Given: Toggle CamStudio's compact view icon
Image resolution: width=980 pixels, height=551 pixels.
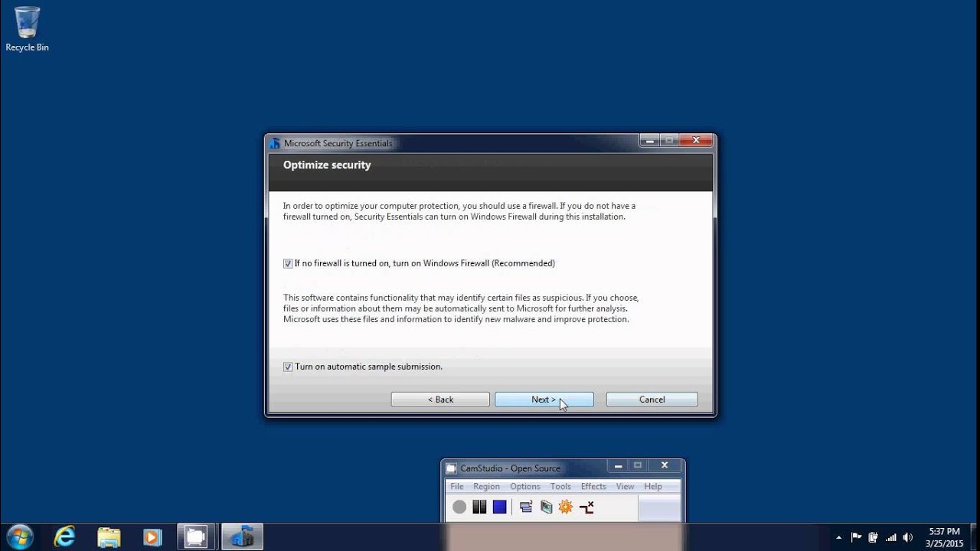Looking at the screenshot, I should coord(526,507).
